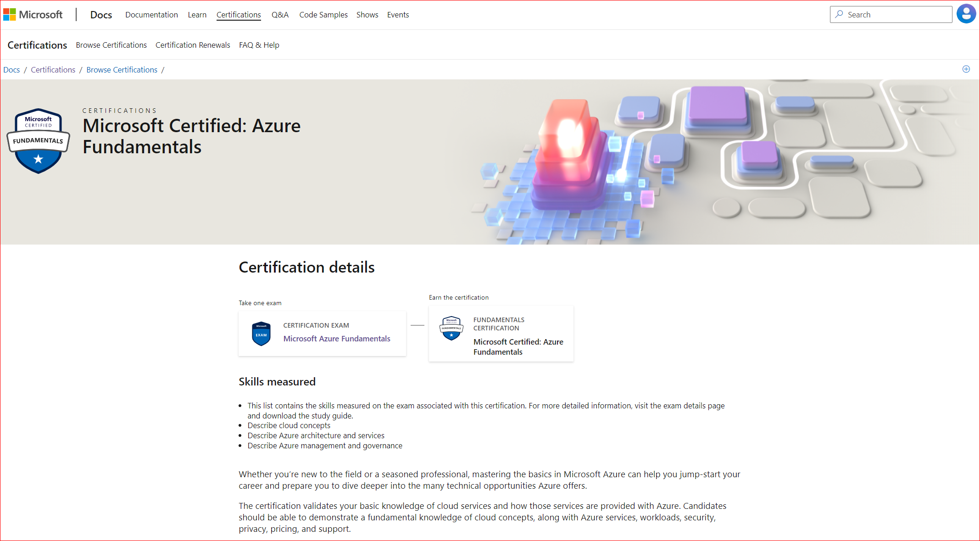The height and width of the screenshot is (541, 980).
Task: Open the Learn menu item
Action: pos(197,15)
